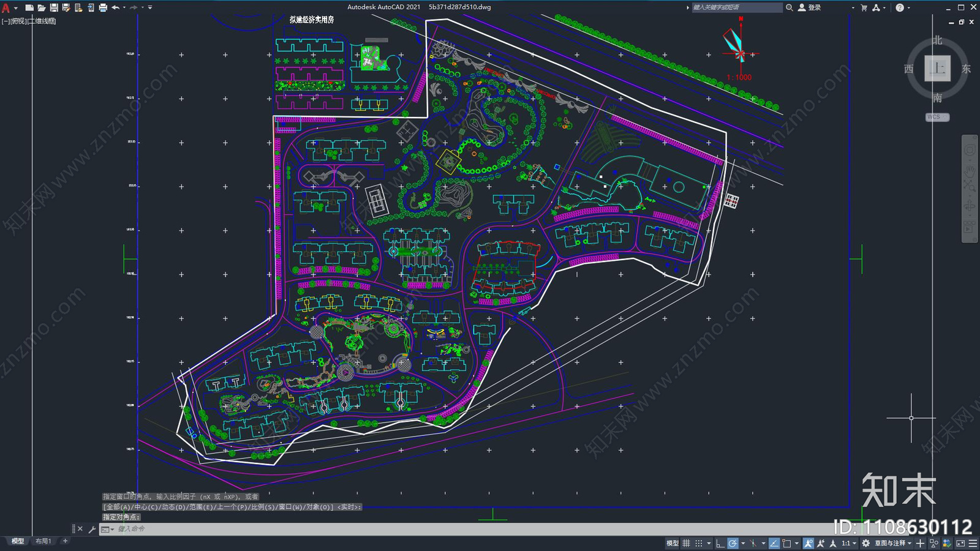This screenshot has height=551, width=980.
Task: Click the auto-add annotation scales icon
Action: 821,543
